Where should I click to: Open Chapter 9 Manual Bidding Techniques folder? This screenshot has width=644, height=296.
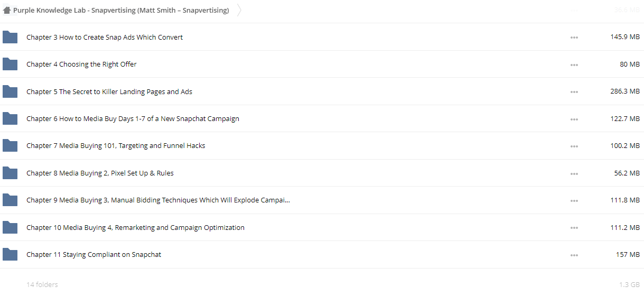click(x=158, y=200)
